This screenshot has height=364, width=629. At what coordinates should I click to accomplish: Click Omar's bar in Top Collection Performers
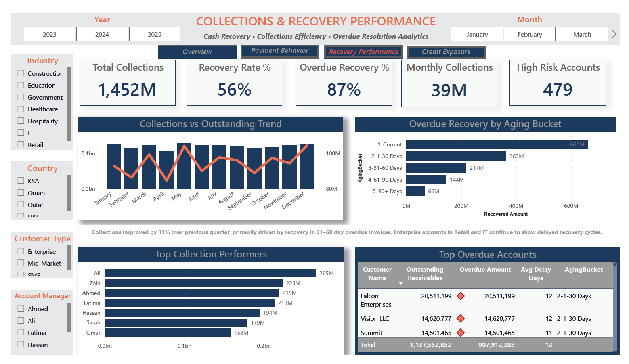click(168, 333)
